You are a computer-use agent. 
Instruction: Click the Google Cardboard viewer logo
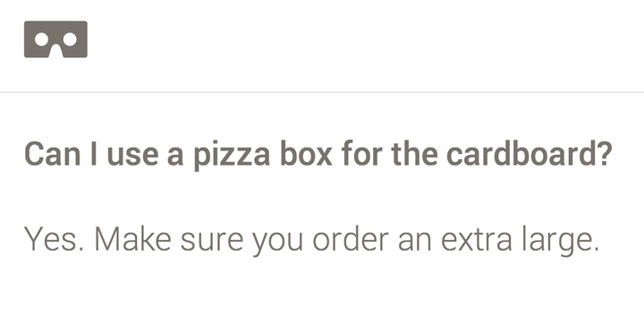coord(55,39)
